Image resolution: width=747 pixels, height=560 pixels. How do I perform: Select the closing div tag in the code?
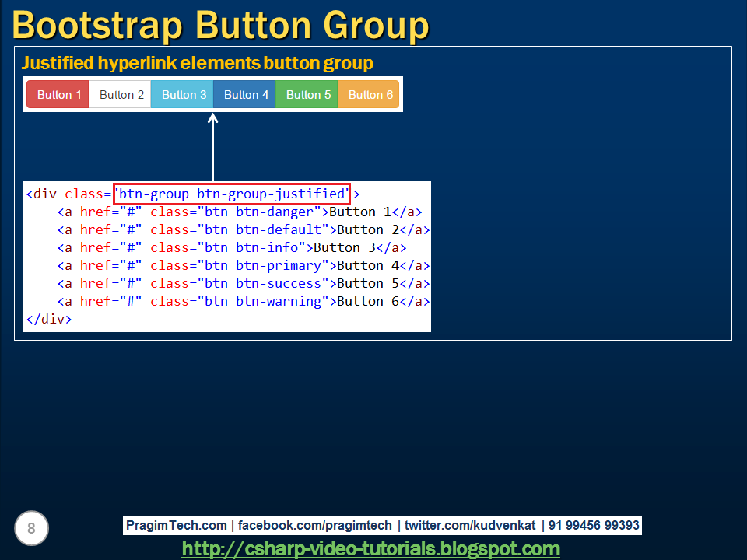pos(48,319)
